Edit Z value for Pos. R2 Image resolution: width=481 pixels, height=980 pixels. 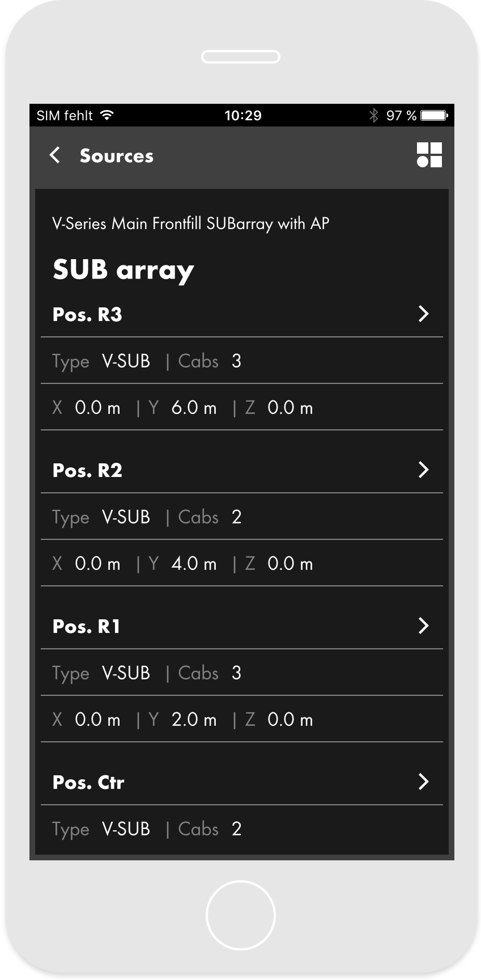point(290,564)
